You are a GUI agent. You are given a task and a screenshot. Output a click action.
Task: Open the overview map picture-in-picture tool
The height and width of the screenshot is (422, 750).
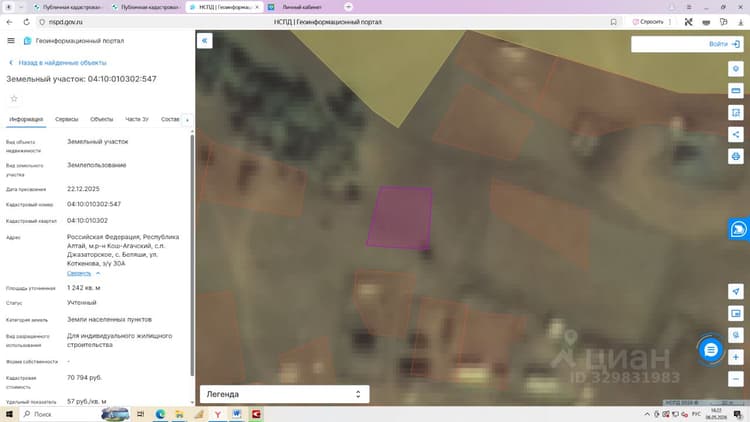pyautogui.click(x=736, y=313)
